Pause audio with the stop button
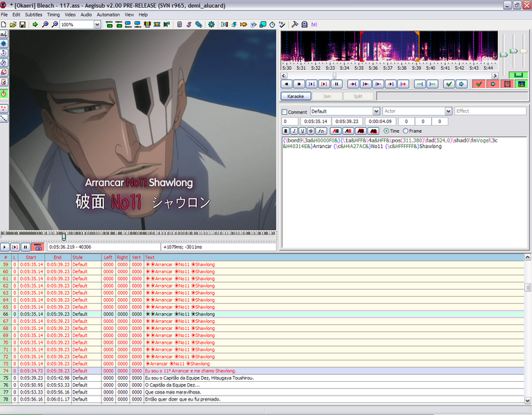This screenshot has width=532, height=415. click(x=336, y=84)
